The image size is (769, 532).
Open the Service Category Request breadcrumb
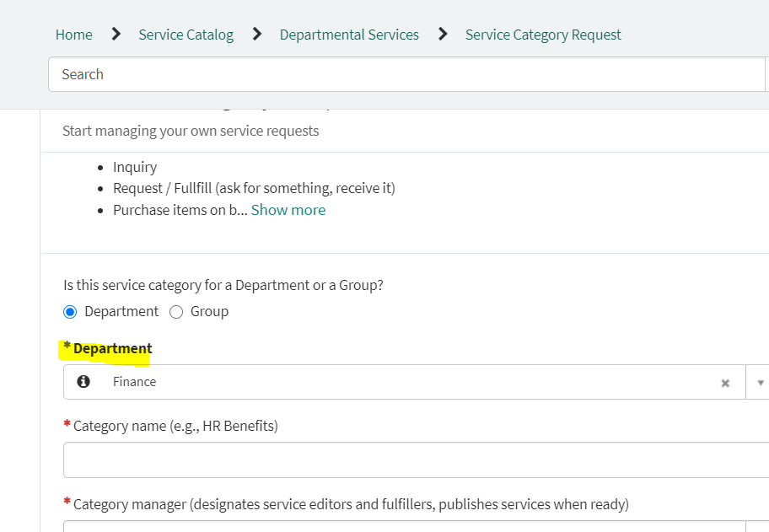(543, 35)
